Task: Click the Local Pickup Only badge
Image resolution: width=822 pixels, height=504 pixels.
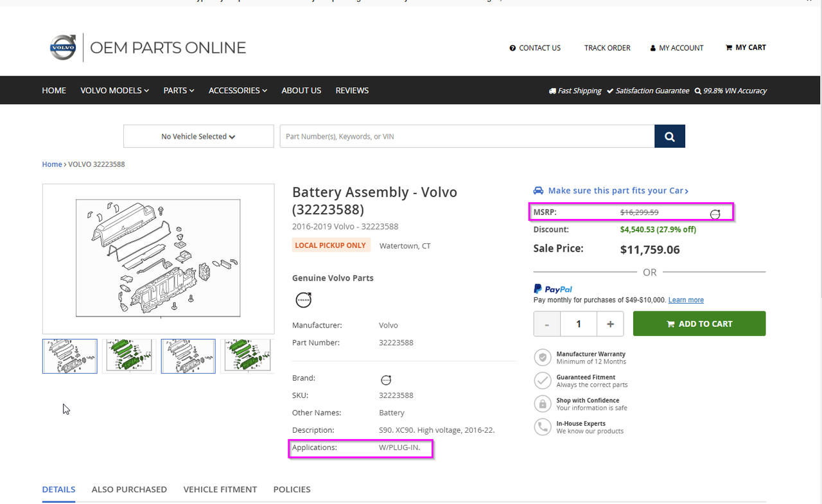Action: click(331, 245)
